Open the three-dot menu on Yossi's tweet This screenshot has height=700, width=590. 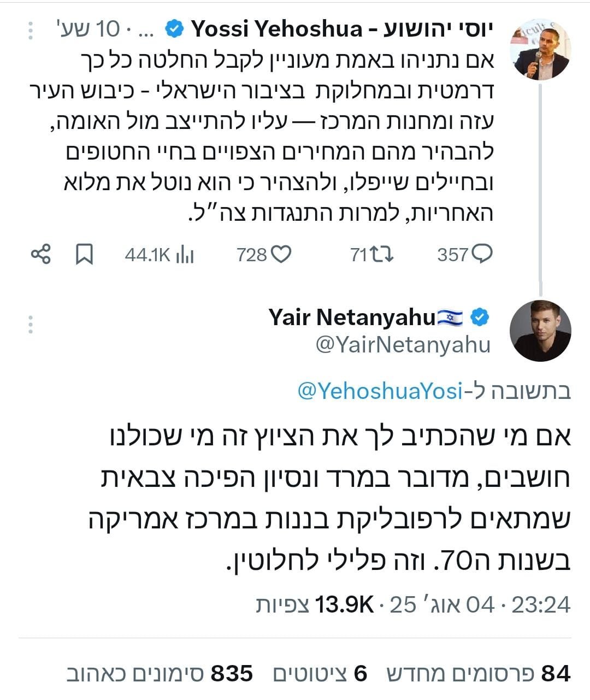click(x=31, y=30)
